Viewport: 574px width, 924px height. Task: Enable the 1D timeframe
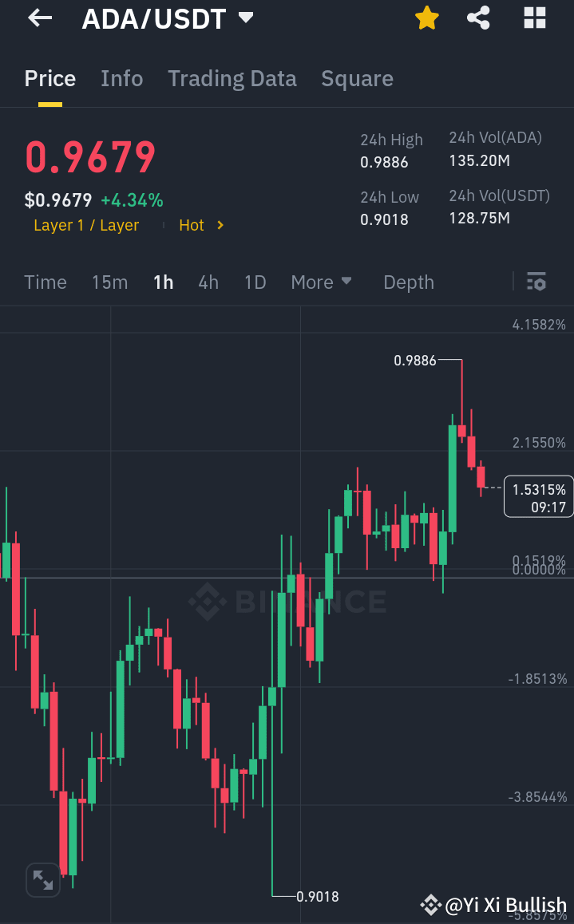255,282
